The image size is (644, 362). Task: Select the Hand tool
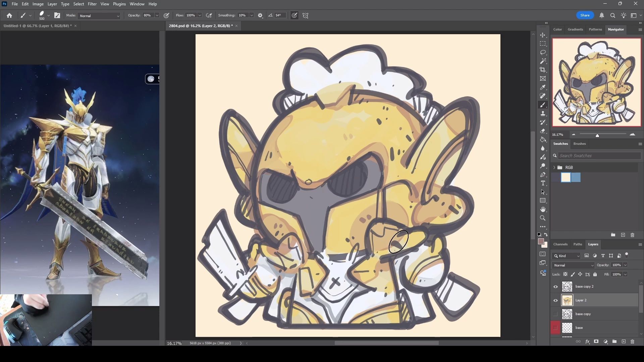click(543, 209)
